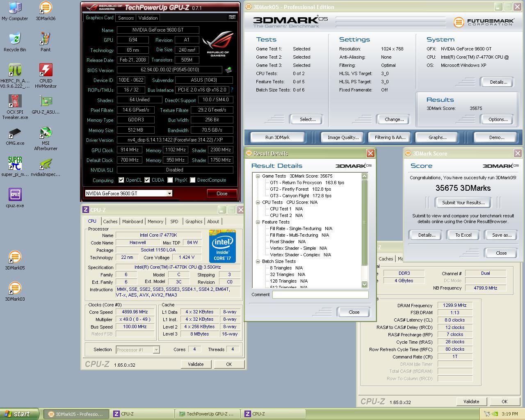525x420 pixels.
Task: Toggle the PhysX checkbox in GPU-Z
Action: click(170, 180)
